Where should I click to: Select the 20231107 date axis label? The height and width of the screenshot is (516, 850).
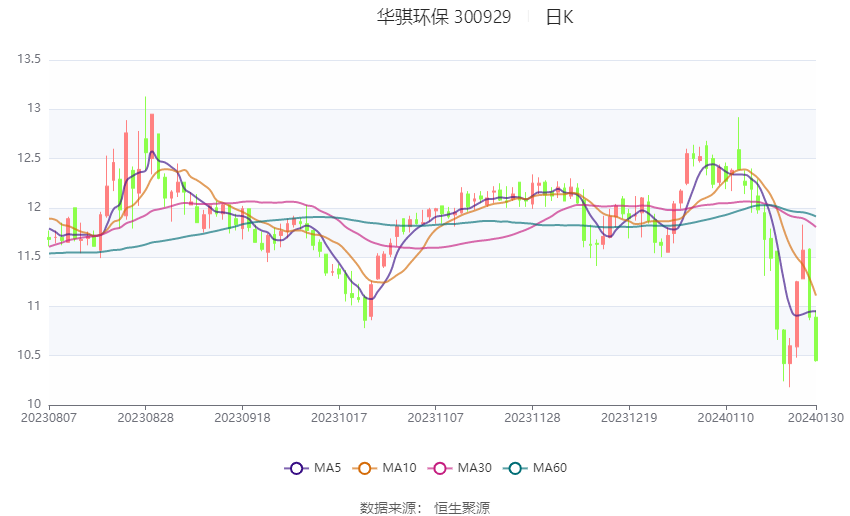pyautogui.click(x=435, y=418)
